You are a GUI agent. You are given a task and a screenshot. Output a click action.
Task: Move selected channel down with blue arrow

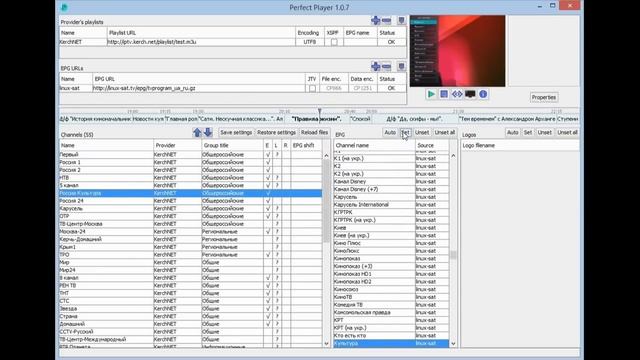(x=208, y=132)
